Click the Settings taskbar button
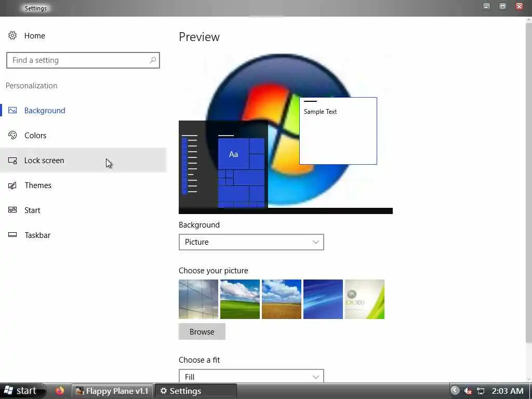The image size is (532, 399). (x=196, y=391)
